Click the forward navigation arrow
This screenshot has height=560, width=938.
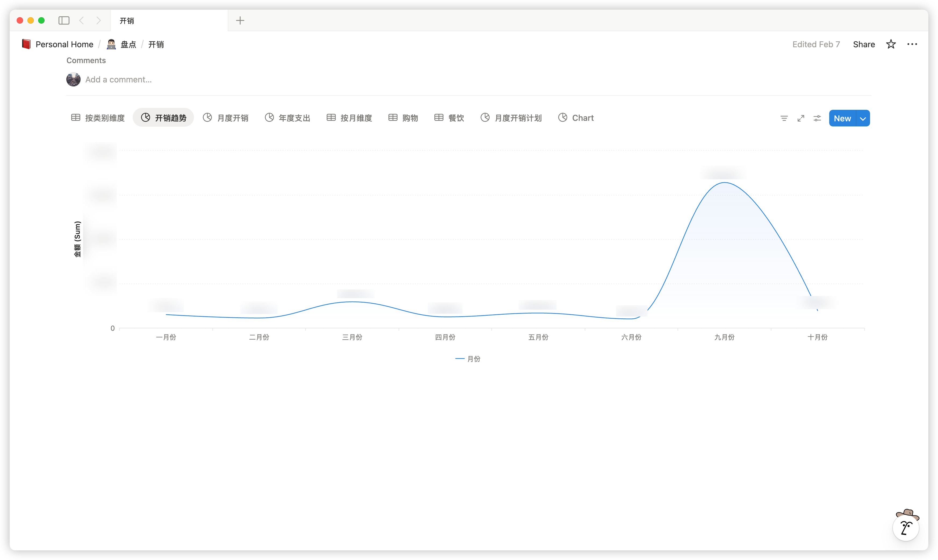click(99, 20)
